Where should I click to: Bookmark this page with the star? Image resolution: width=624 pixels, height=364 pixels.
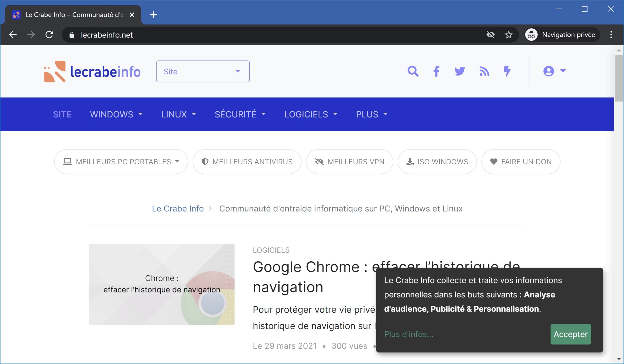point(509,35)
